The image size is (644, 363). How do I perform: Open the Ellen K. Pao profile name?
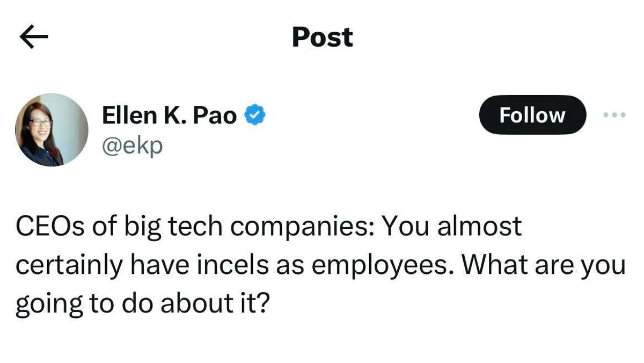click(x=169, y=115)
